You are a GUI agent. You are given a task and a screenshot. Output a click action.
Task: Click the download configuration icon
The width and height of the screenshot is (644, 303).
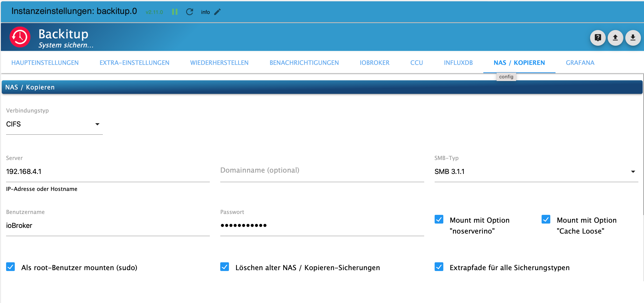pos(633,38)
